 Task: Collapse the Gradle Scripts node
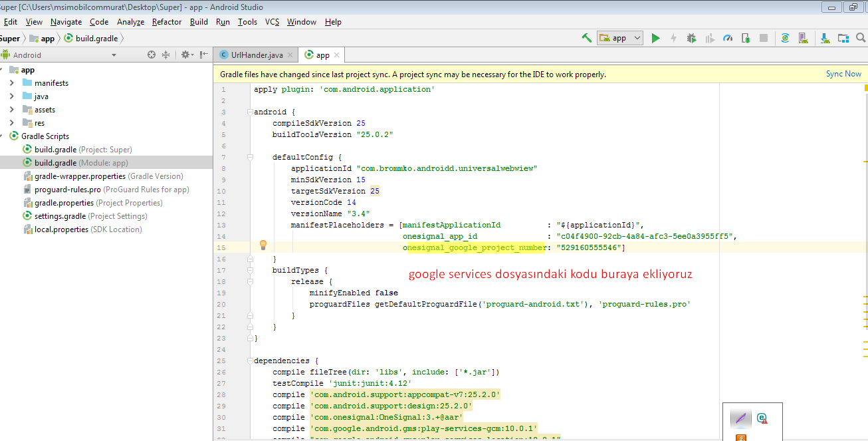(x=1, y=136)
